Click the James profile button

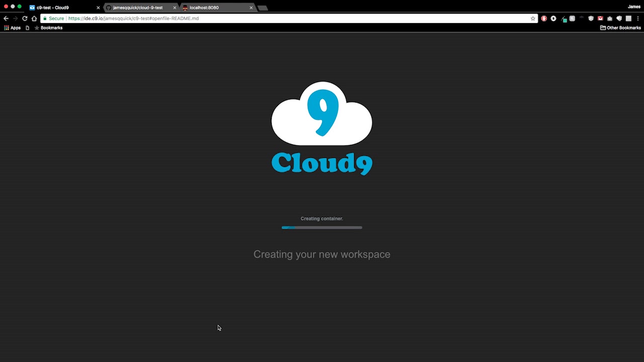coord(634,7)
